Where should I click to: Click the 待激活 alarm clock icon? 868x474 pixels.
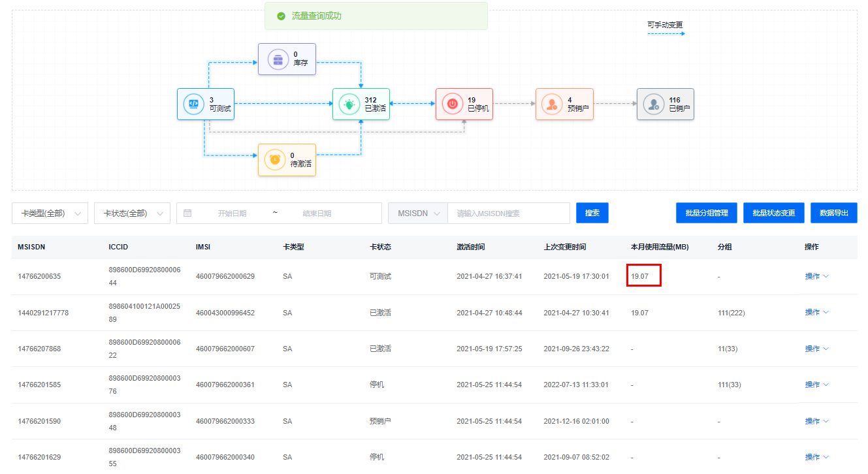click(x=275, y=160)
